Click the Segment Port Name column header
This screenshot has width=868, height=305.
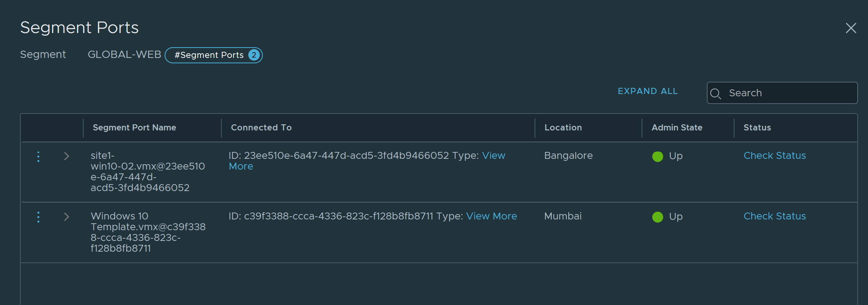(x=134, y=128)
